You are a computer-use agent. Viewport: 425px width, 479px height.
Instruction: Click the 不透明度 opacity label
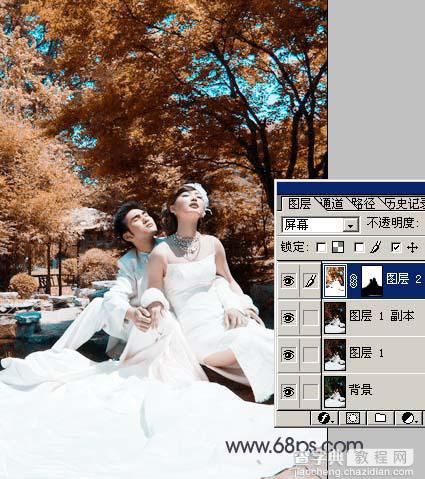pos(393,223)
